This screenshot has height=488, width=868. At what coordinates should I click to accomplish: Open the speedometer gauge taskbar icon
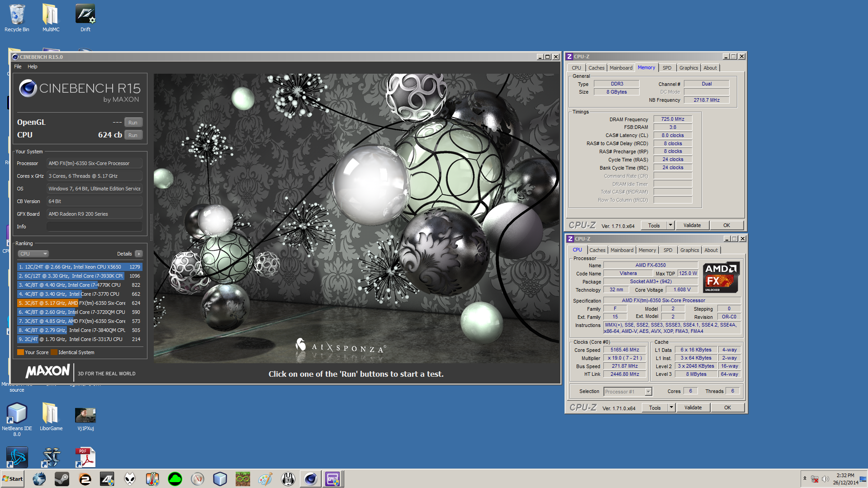click(x=198, y=479)
